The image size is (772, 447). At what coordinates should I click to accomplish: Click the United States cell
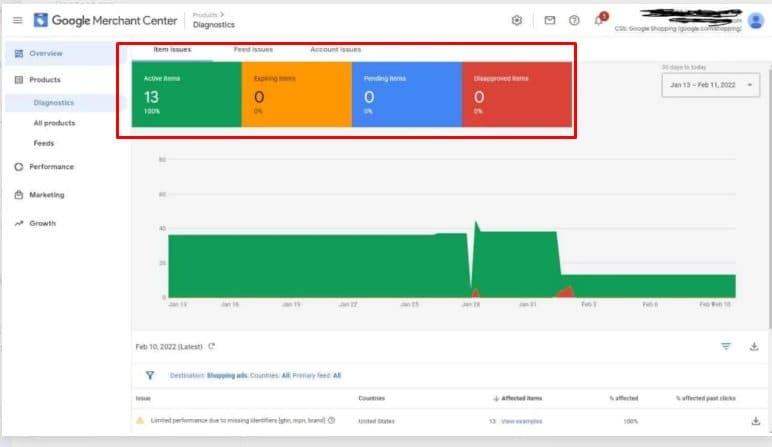coord(376,421)
